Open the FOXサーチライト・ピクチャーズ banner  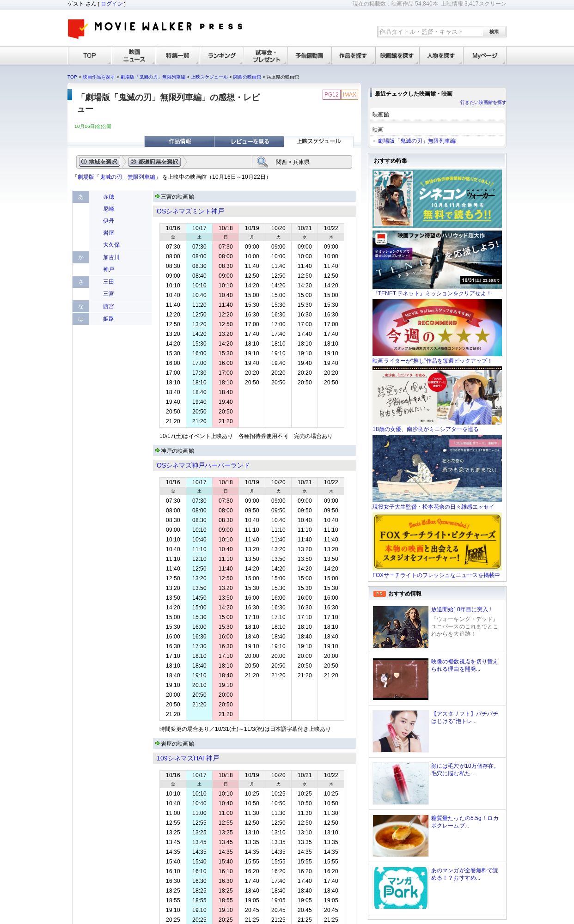pos(437,542)
